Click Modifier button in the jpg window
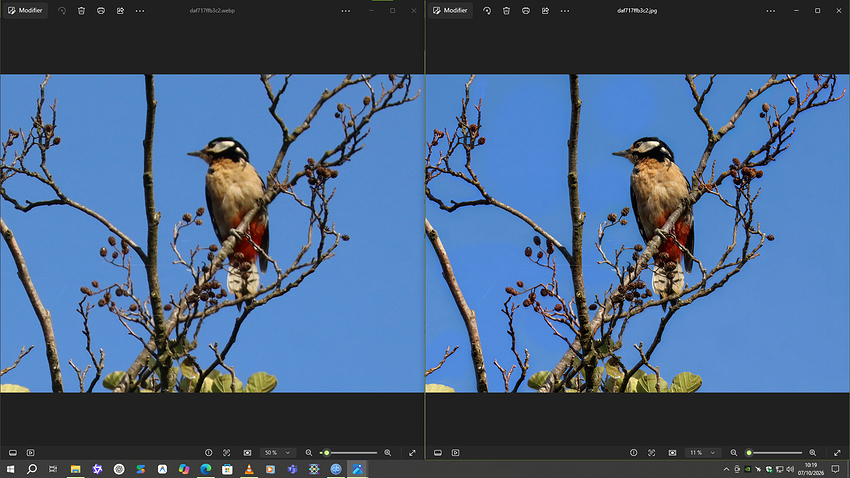The height and width of the screenshot is (478, 850). 450,10
